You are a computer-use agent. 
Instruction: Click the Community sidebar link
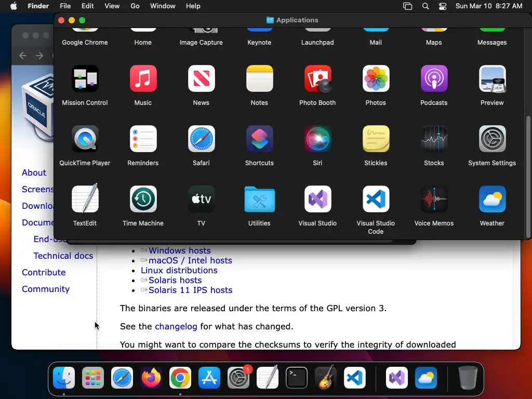point(46,289)
